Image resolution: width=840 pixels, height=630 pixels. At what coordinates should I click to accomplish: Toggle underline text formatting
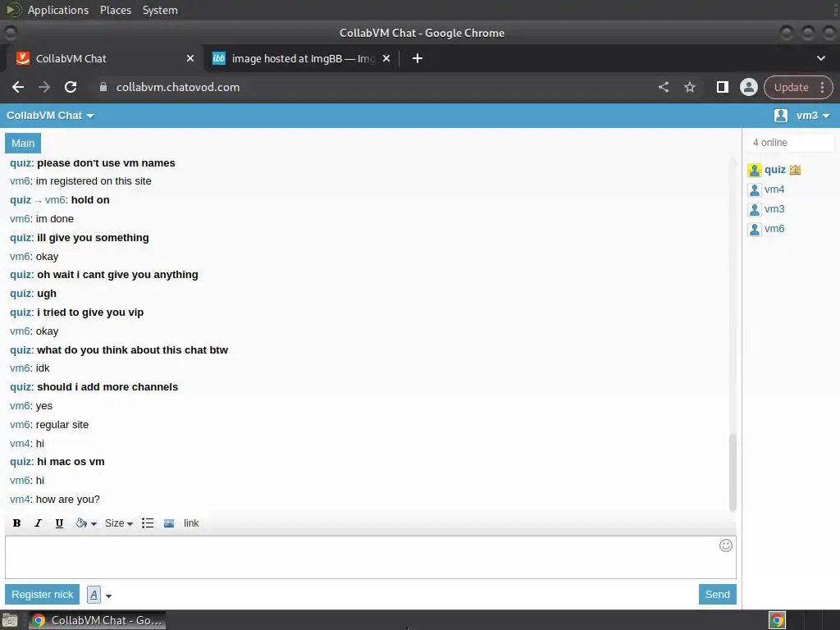tap(59, 523)
